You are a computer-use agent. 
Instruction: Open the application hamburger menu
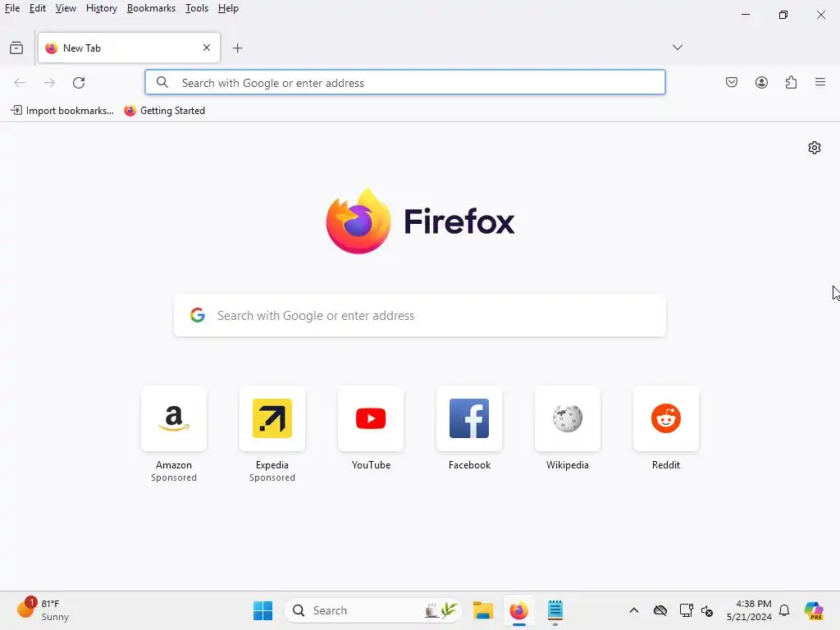[x=820, y=83]
